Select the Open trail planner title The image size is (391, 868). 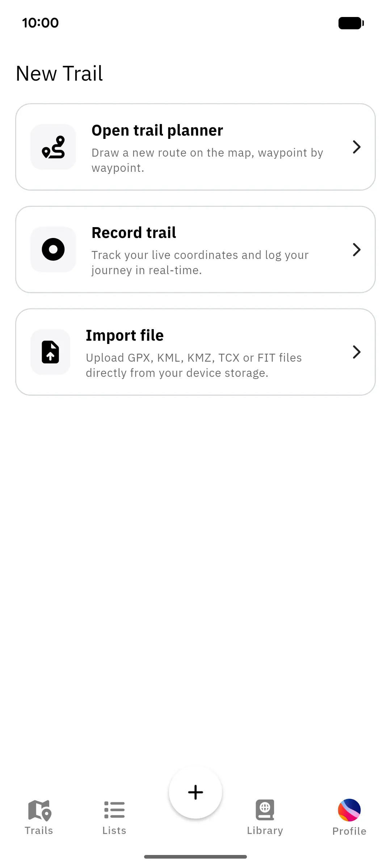click(x=157, y=131)
